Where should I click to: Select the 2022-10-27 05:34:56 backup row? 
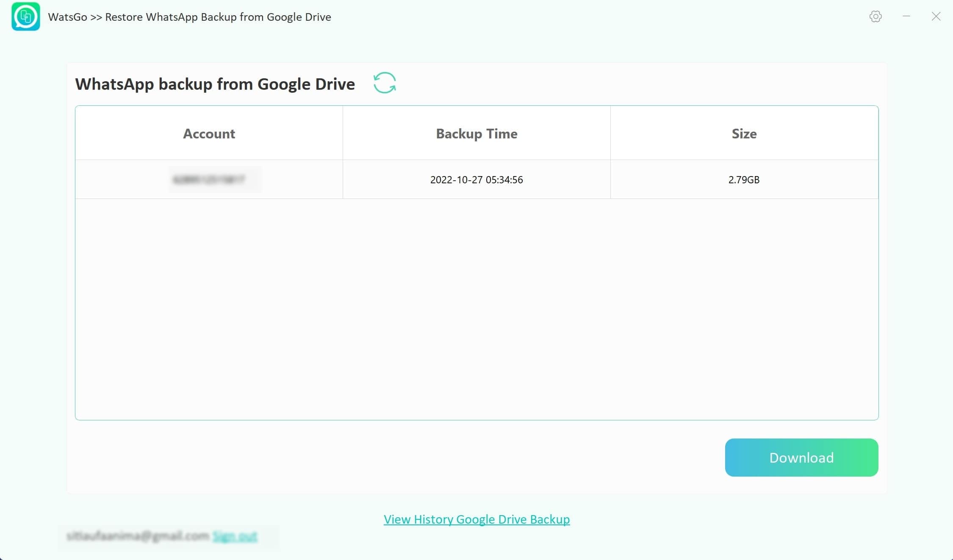[476, 179]
